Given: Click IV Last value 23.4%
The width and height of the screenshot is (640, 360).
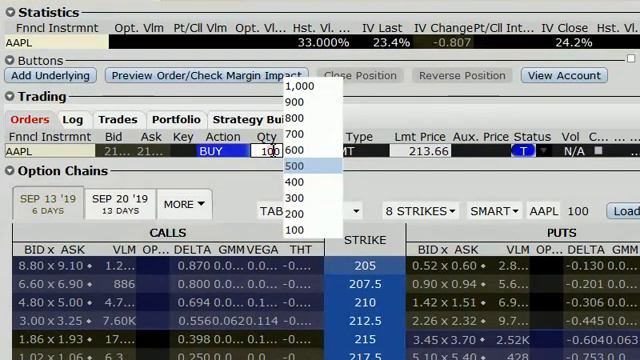Looking at the screenshot, I should [x=391, y=42].
